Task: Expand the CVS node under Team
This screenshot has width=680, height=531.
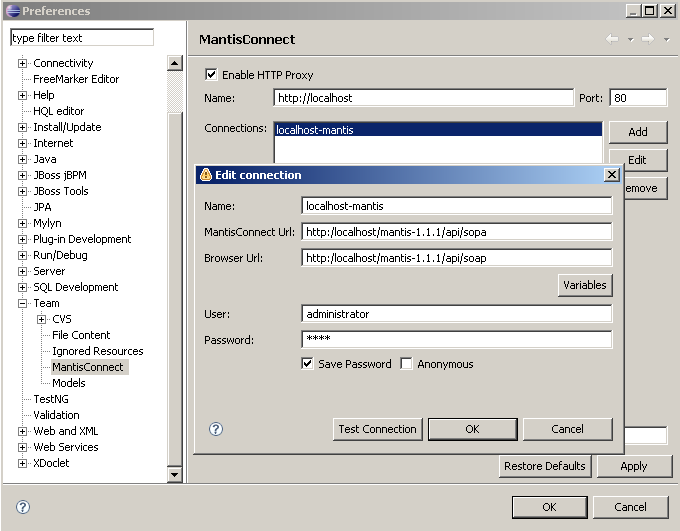Action: (x=41, y=319)
